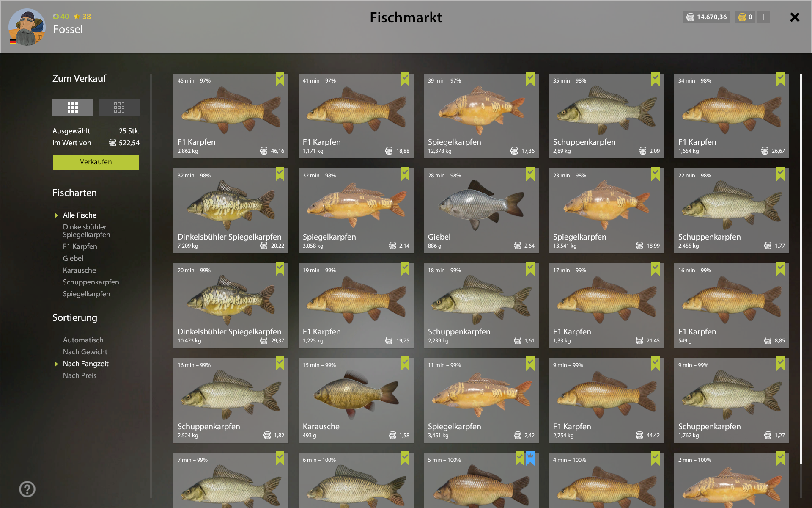812x508 pixels.
Task: Filter by Alle Fische
Action: tap(80, 215)
